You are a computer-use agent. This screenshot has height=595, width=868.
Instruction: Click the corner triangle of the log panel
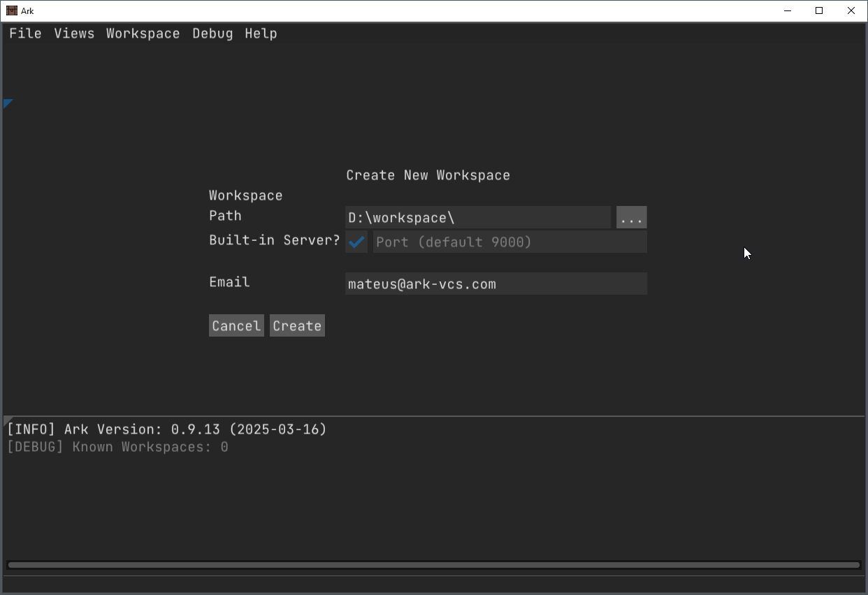click(7, 420)
